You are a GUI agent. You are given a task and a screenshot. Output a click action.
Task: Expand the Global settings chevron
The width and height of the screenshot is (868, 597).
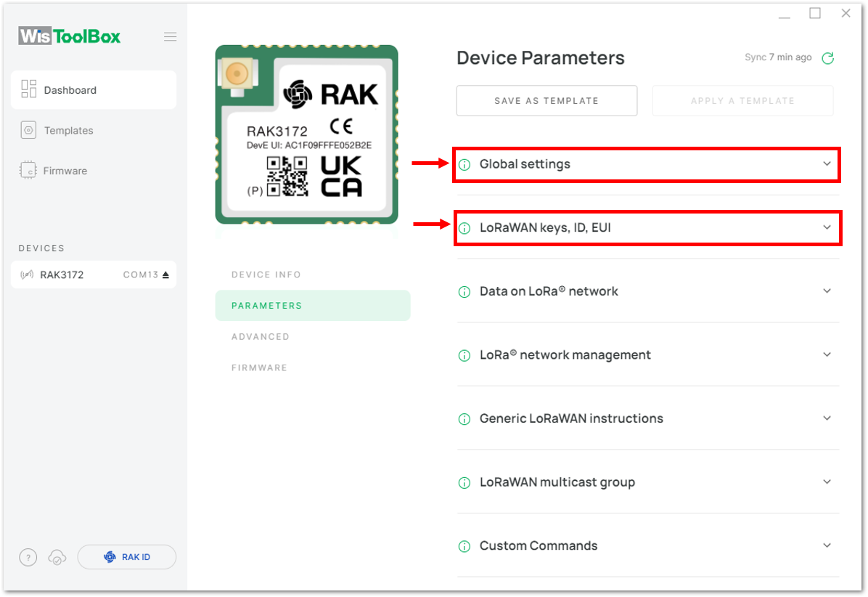(827, 163)
